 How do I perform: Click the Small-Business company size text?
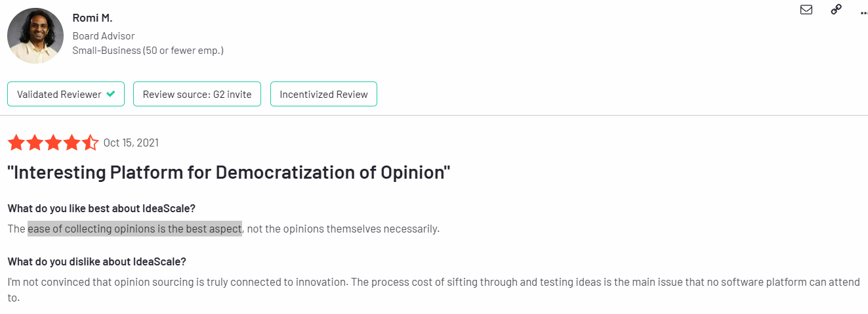[148, 50]
